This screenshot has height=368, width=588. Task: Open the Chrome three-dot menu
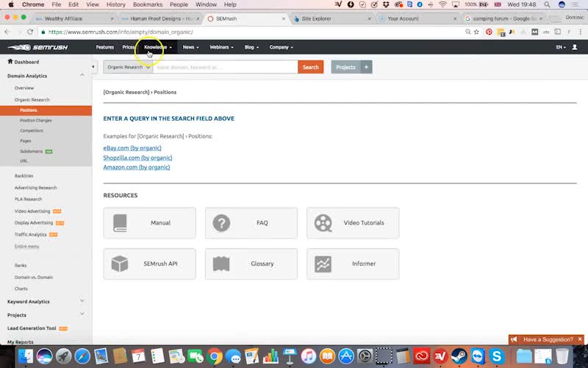[580, 32]
